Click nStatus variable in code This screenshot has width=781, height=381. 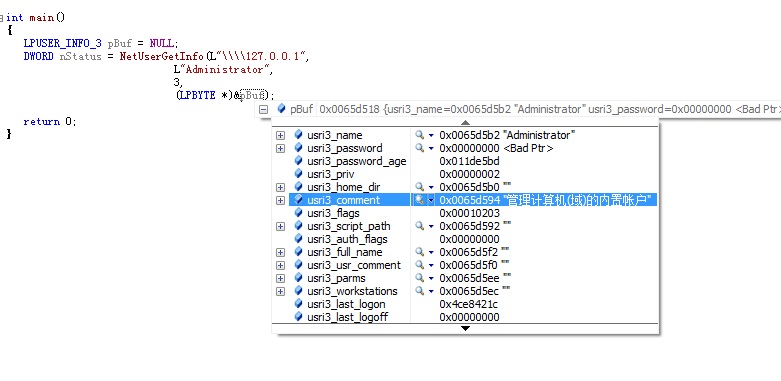point(81,56)
